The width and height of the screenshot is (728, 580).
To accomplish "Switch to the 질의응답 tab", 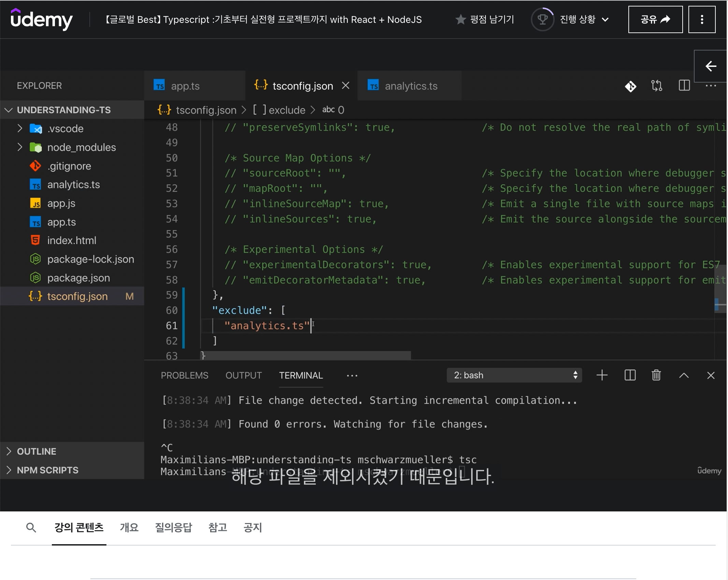I will [173, 527].
